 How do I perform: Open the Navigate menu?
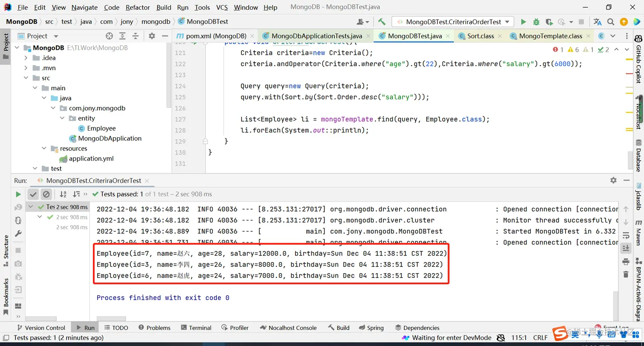pos(84,7)
